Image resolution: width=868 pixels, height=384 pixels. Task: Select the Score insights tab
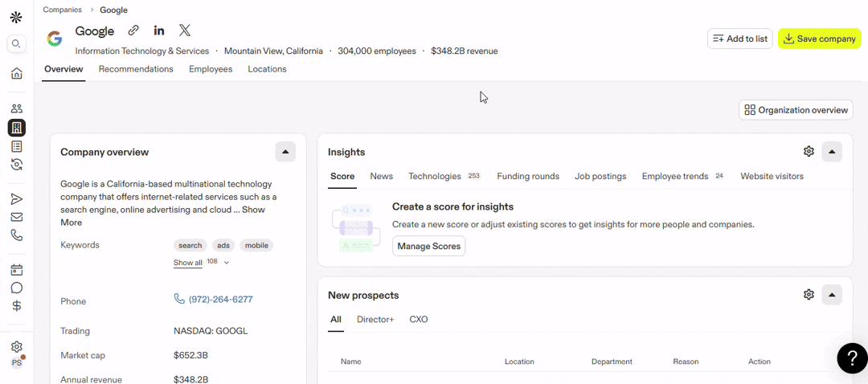(x=342, y=176)
